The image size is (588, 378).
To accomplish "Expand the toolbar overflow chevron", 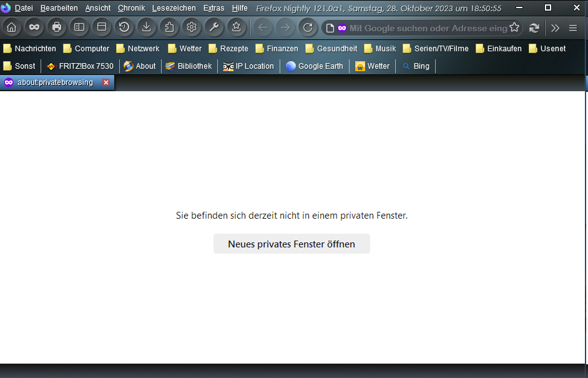I will coord(555,27).
